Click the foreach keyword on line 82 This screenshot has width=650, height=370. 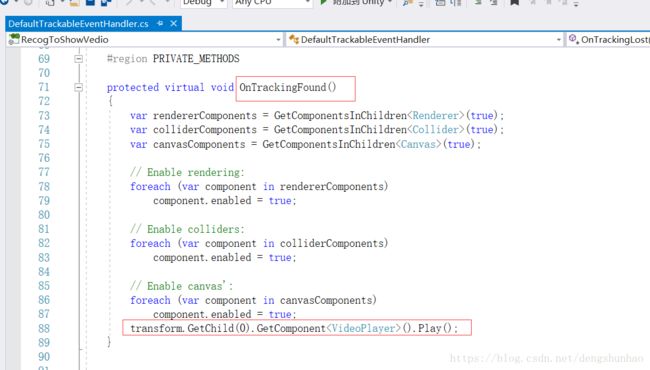150,243
